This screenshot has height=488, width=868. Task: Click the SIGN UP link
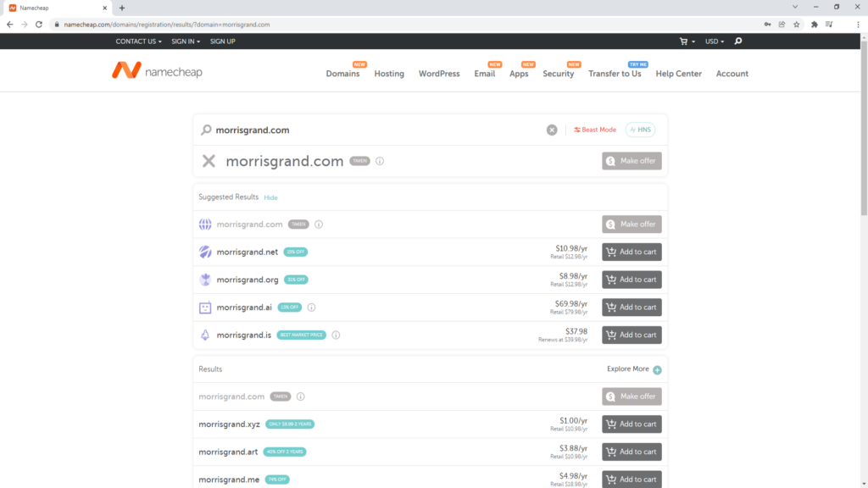click(x=223, y=42)
